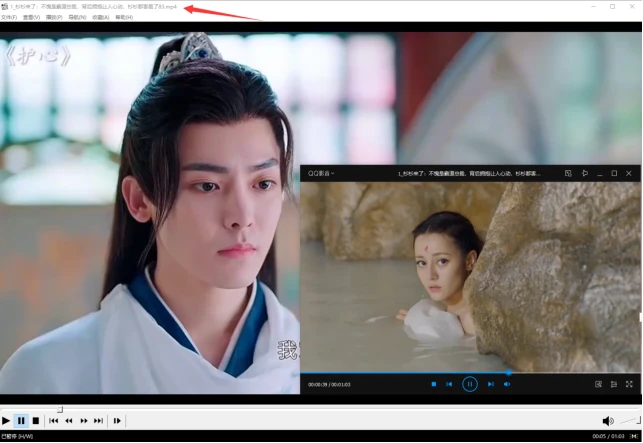Open the 导航(N) menu

tap(77, 17)
